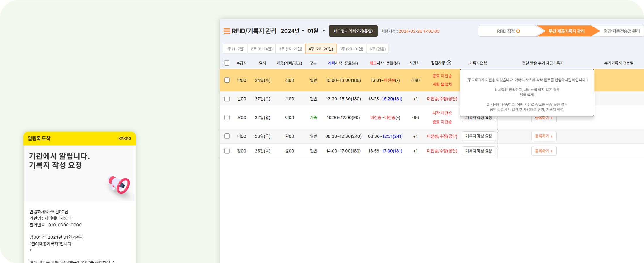Click tag time 13:28~16:29(181)
The width and height of the screenshot is (644, 263).
point(385,99)
